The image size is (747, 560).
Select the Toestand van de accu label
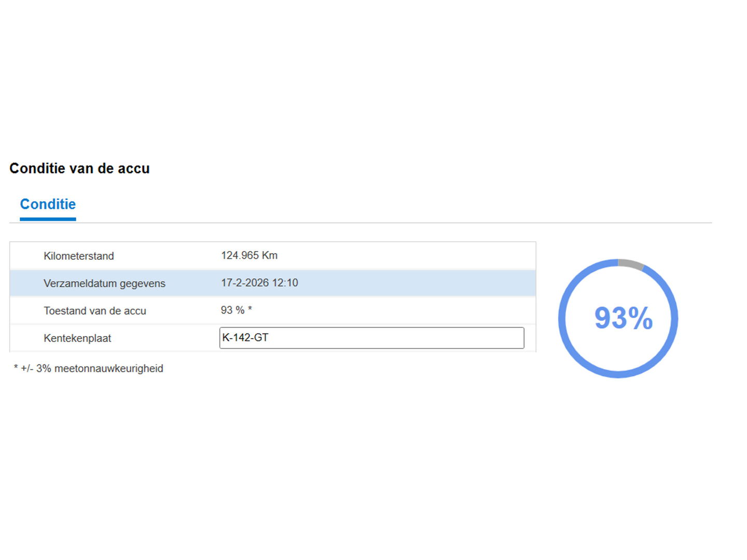[x=95, y=311]
